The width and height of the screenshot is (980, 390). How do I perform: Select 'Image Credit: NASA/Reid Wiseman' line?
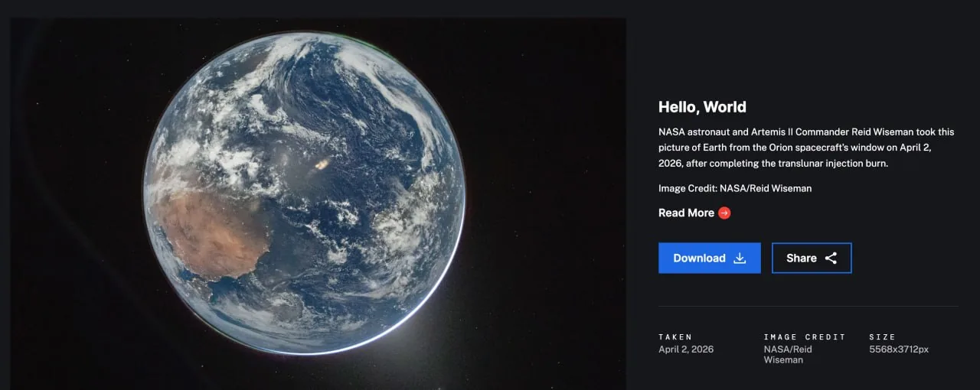coord(735,188)
